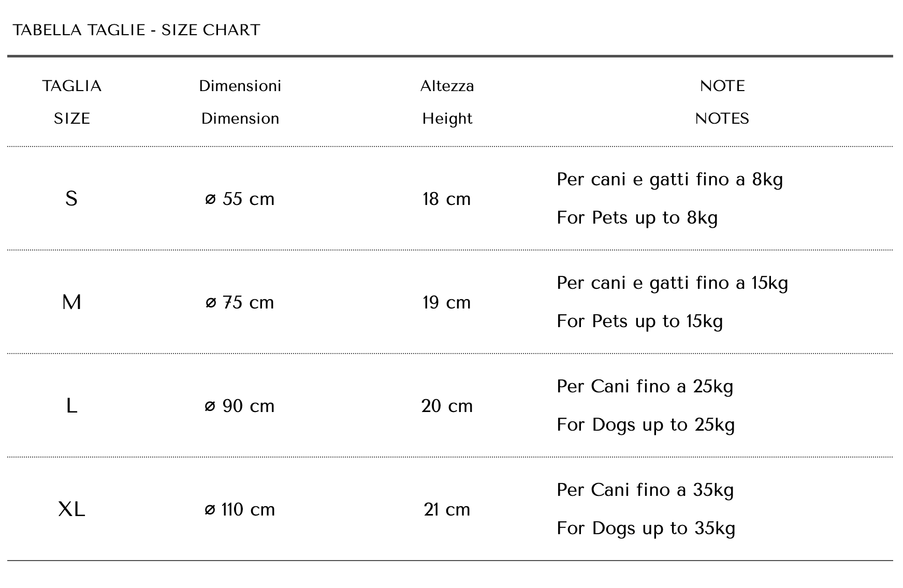
Task: Click the NOTE column header
Action: (x=722, y=86)
